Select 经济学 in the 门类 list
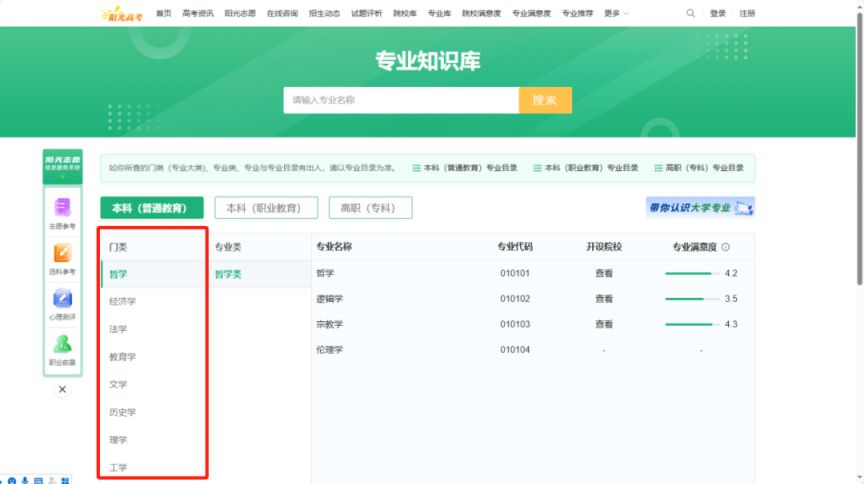 [123, 301]
